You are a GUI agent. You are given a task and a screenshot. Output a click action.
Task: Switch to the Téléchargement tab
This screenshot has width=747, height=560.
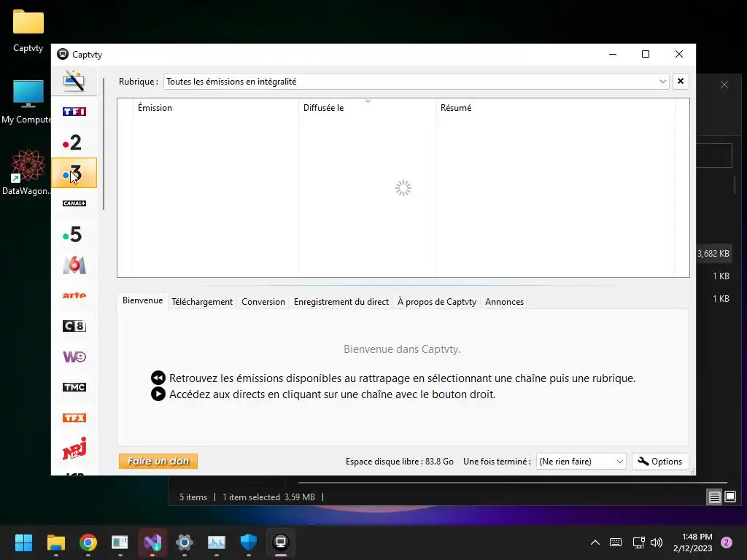(x=202, y=302)
